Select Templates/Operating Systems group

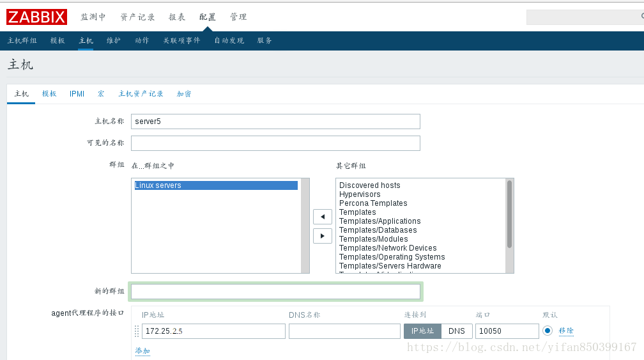click(x=392, y=257)
